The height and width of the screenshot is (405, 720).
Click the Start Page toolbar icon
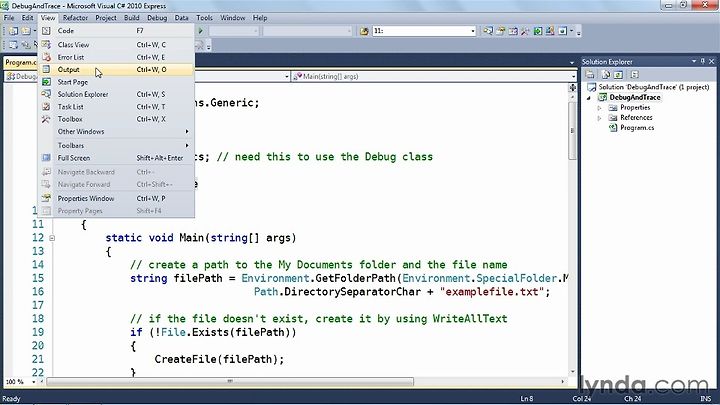(538, 31)
